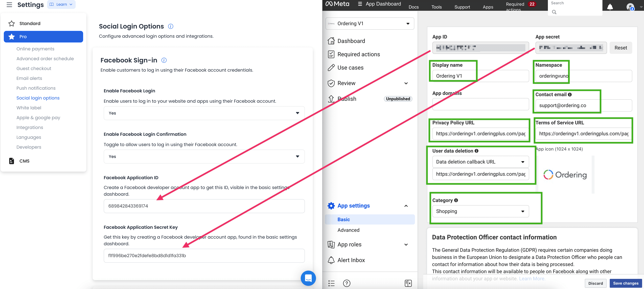Click the collapse sidebar panel icon
The image size is (644, 289).
coord(408,283)
